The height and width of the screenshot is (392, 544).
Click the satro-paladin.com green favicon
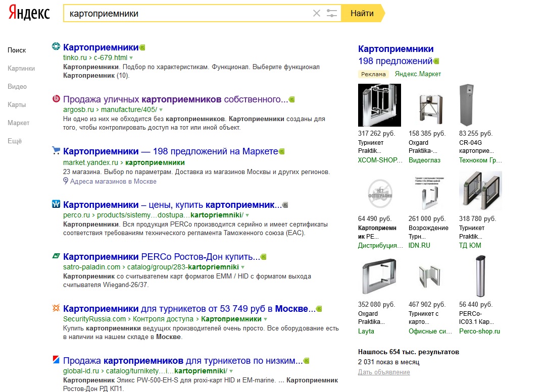56,256
